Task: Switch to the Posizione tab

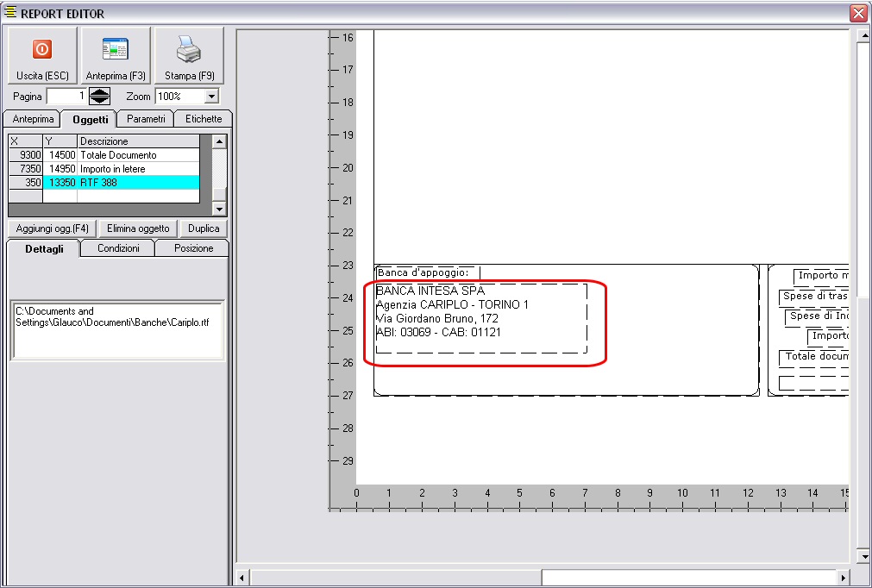Action: [193, 247]
